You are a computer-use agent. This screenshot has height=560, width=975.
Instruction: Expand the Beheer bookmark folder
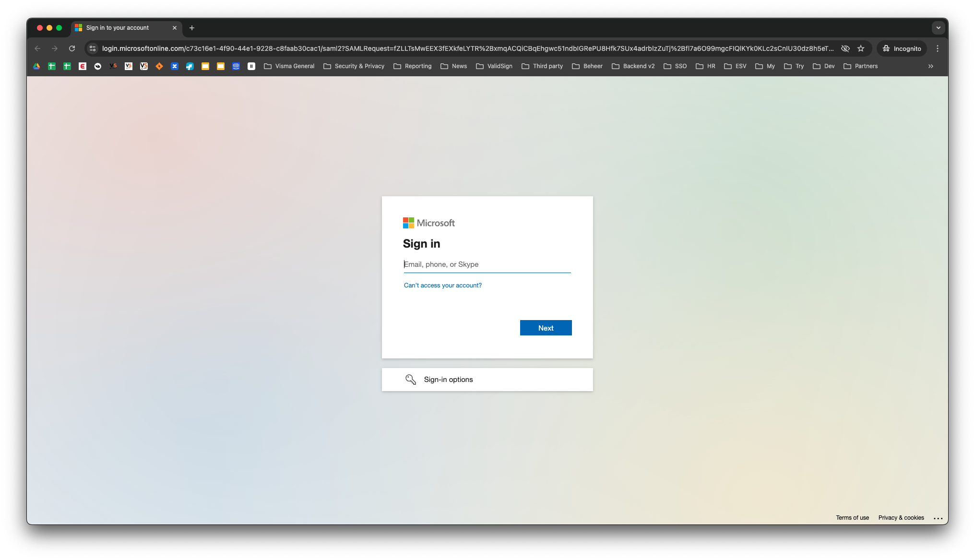[587, 66]
